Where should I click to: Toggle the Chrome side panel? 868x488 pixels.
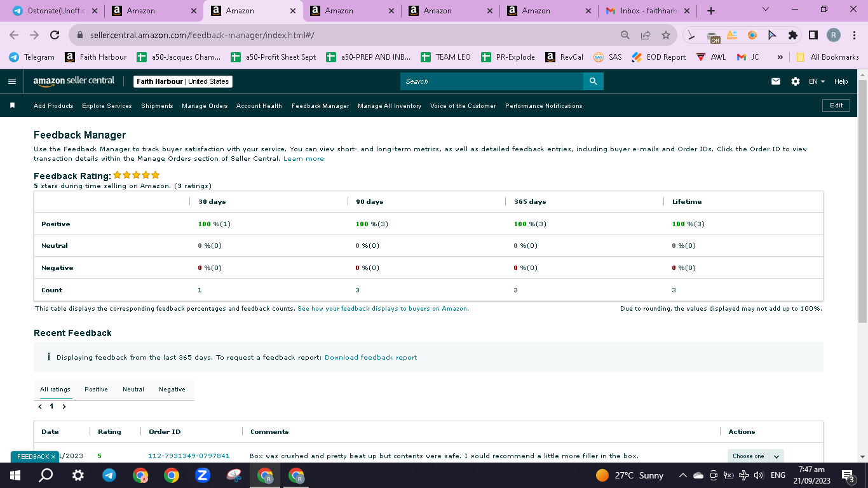[813, 35]
